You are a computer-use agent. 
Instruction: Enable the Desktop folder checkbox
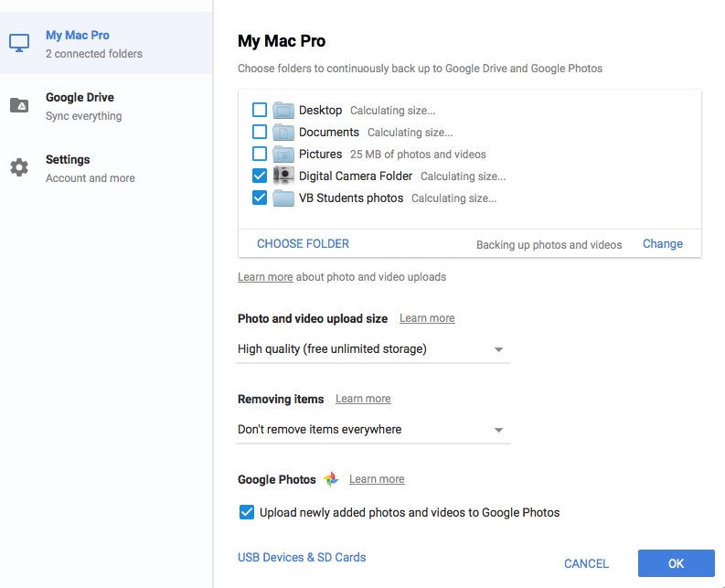tap(260, 110)
